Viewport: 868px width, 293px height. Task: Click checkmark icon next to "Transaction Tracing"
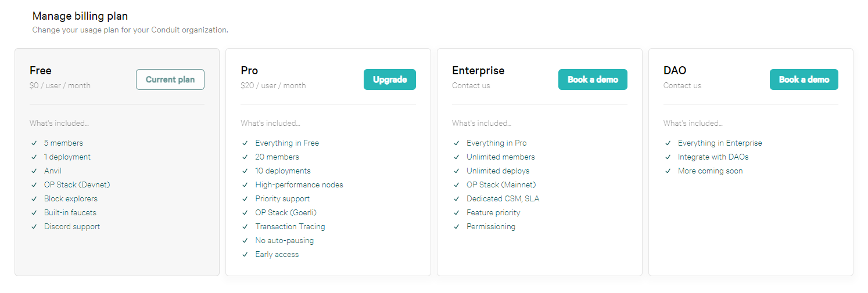pos(245,227)
